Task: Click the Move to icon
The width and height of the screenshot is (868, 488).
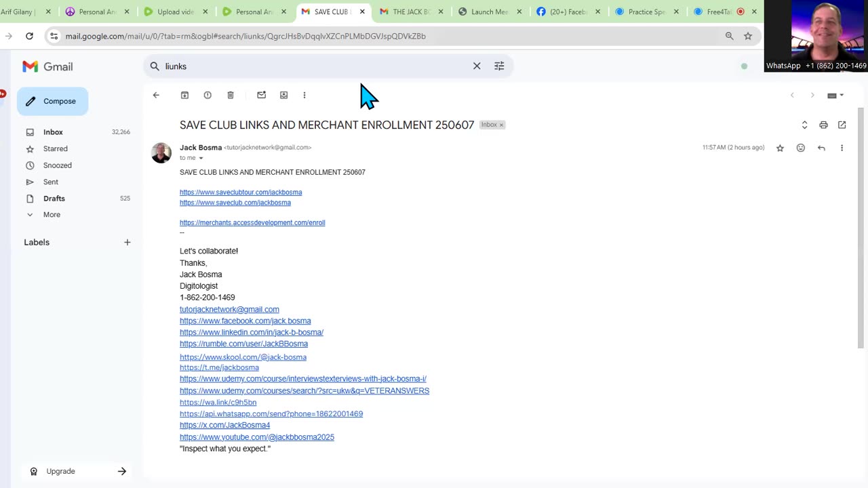Action: pos(284,95)
